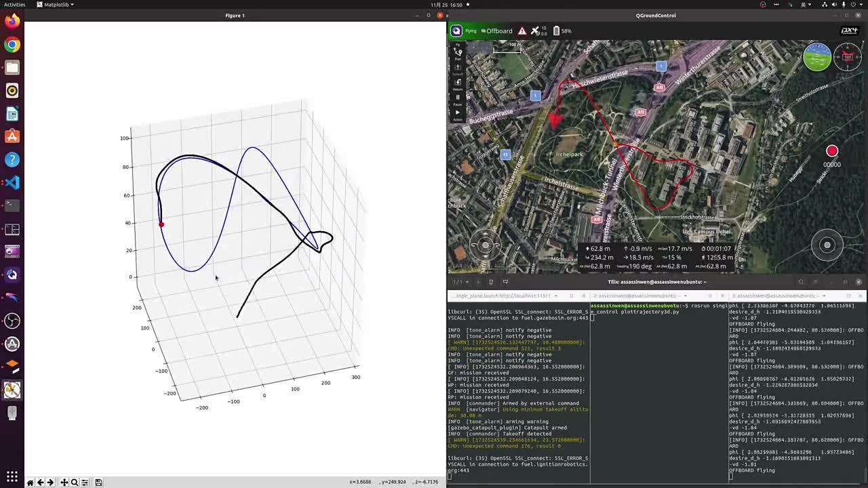This screenshot has width=868, height=488.
Task: Open the Activities overview
Action: click(14, 5)
